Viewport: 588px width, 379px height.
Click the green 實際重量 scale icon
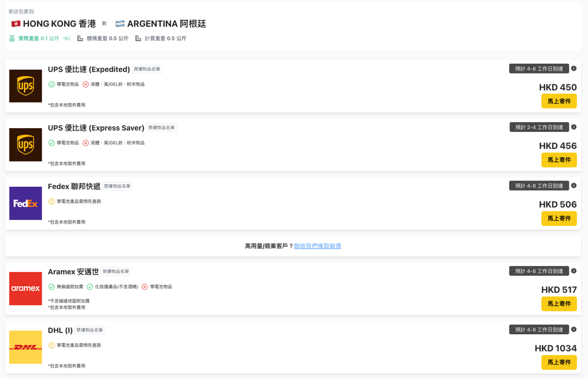[12, 38]
